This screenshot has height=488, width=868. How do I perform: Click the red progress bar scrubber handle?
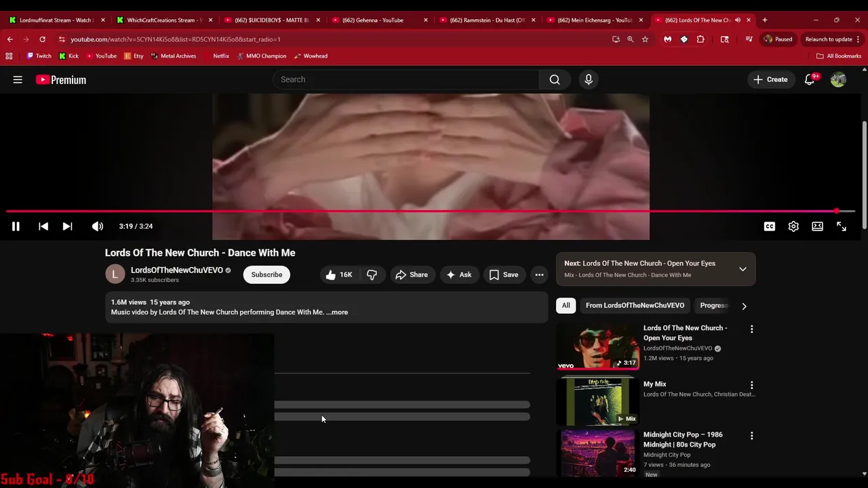837,211
